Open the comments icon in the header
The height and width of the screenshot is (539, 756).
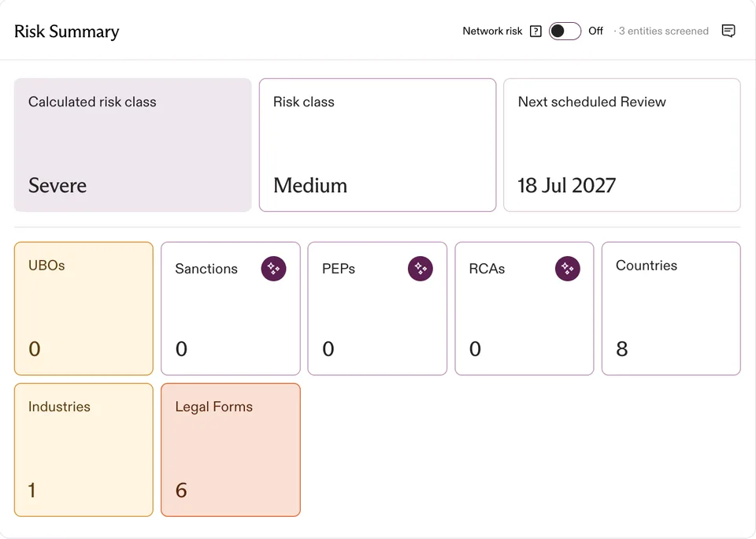pyautogui.click(x=728, y=31)
